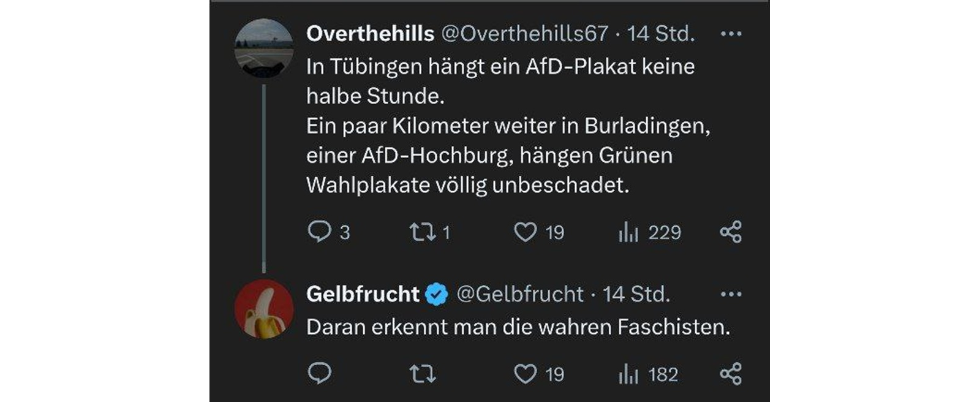Open the share icon on Overthehills' tweet
The height and width of the screenshot is (402, 980).
coord(731,232)
